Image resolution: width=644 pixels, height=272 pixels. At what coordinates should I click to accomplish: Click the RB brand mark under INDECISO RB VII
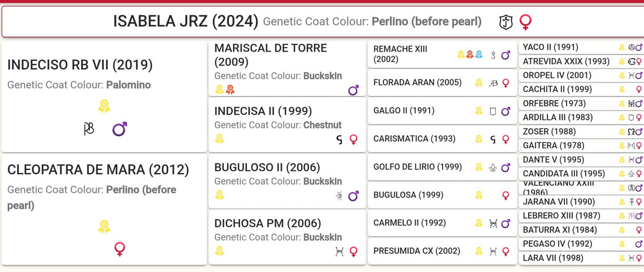pyautogui.click(x=89, y=129)
